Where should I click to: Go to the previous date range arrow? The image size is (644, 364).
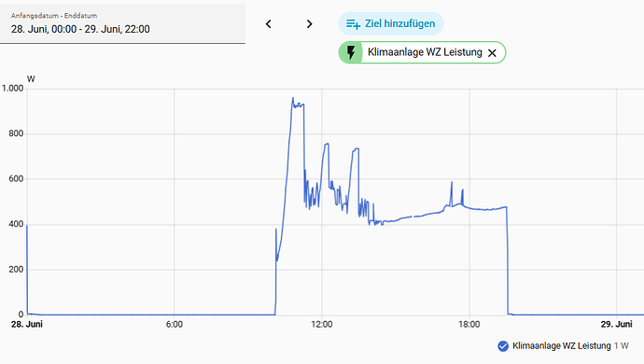tap(268, 24)
